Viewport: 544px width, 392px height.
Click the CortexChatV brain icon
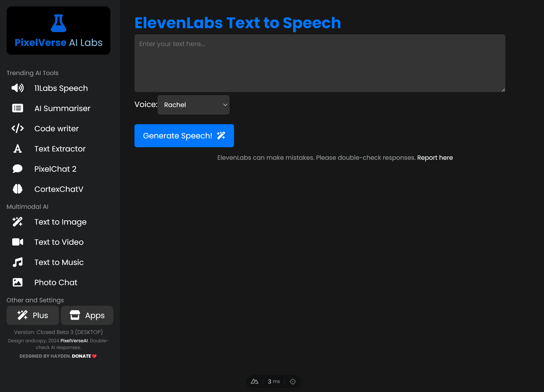tap(17, 189)
